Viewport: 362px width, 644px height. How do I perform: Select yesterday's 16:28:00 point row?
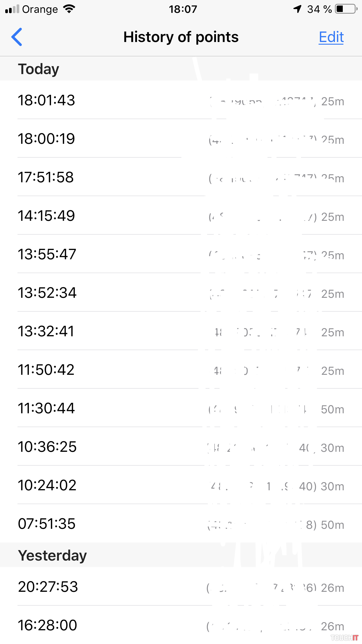[181, 625]
